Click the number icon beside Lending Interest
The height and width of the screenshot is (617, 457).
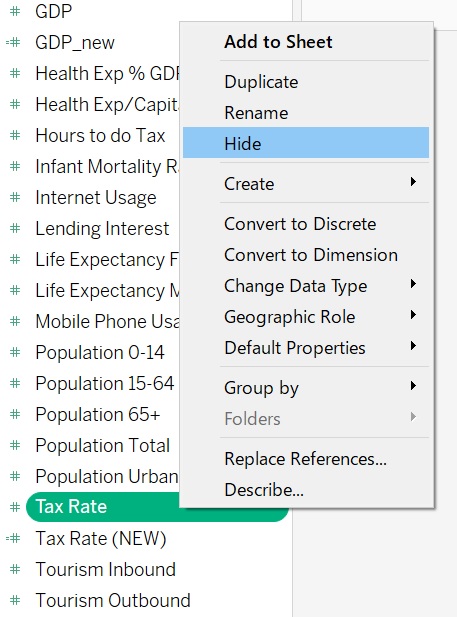click(x=15, y=228)
